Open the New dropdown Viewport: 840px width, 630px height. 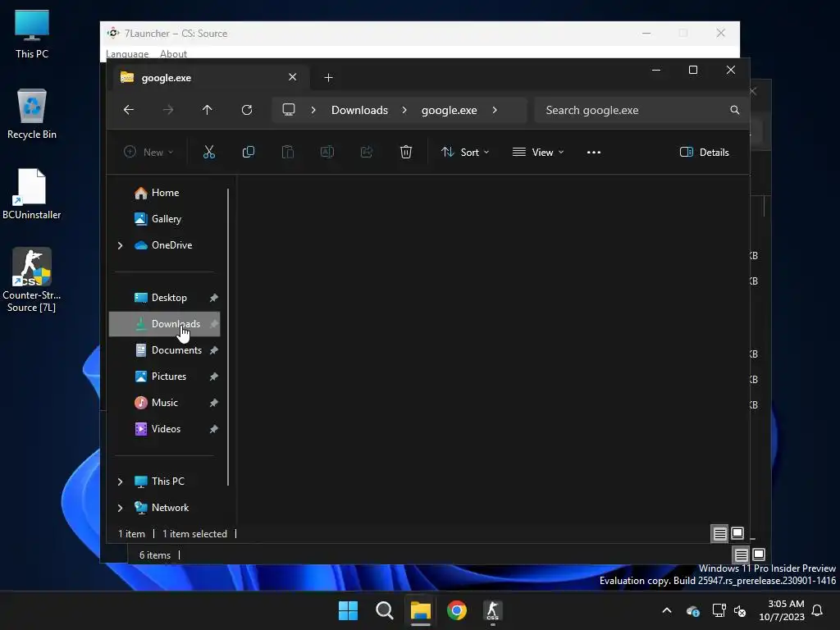pos(148,152)
